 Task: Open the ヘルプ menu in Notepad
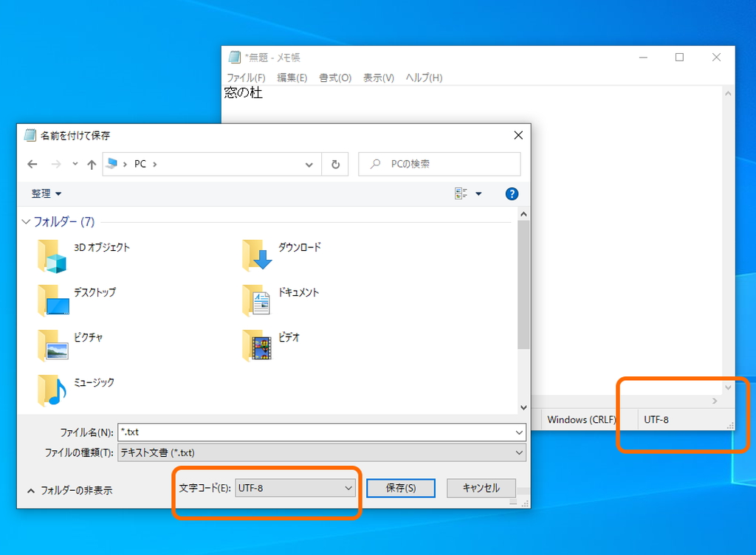click(x=422, y=77)
